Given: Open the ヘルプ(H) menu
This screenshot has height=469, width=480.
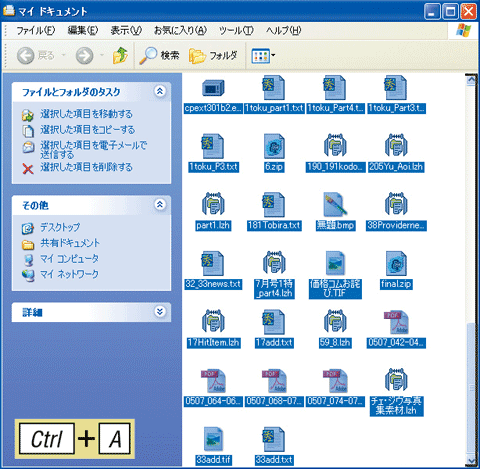Looking at the screenshot, I should pos(284,31).
